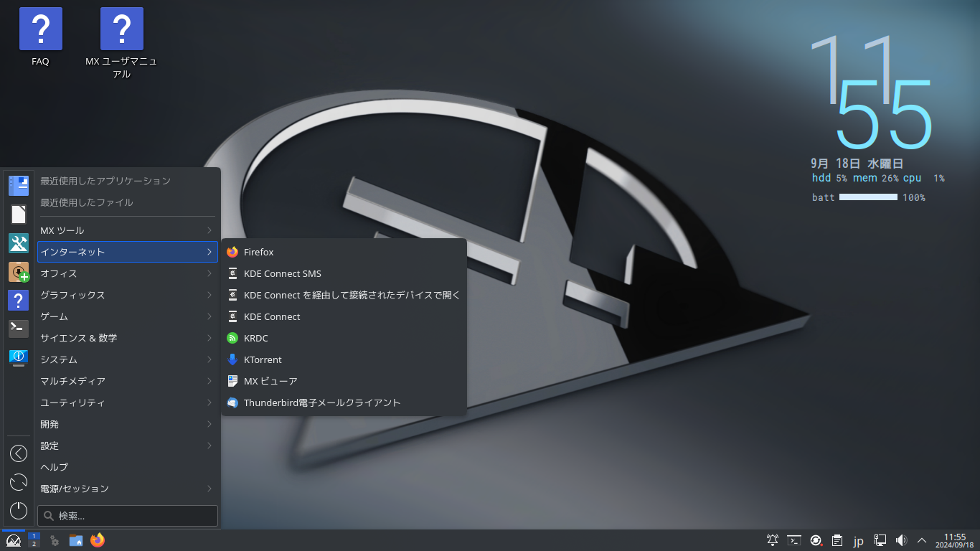Click the MX application launcher on the taskbar

coord(14,540)
